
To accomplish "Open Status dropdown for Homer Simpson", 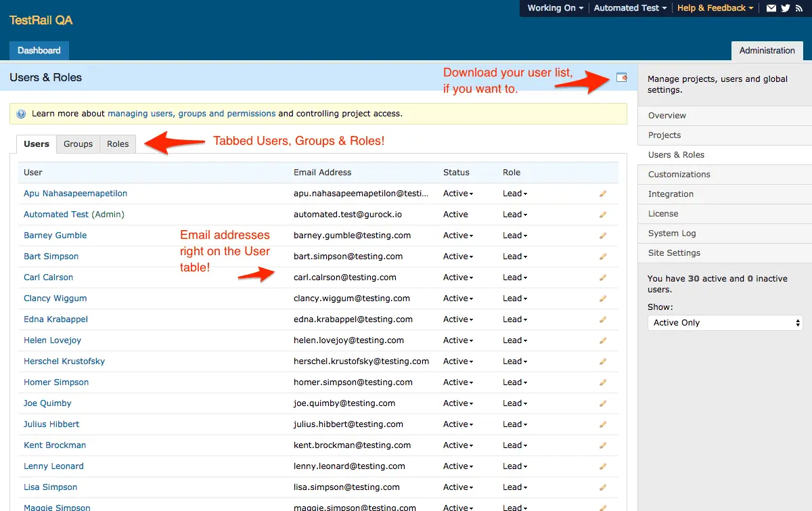I will click(458, 382).
